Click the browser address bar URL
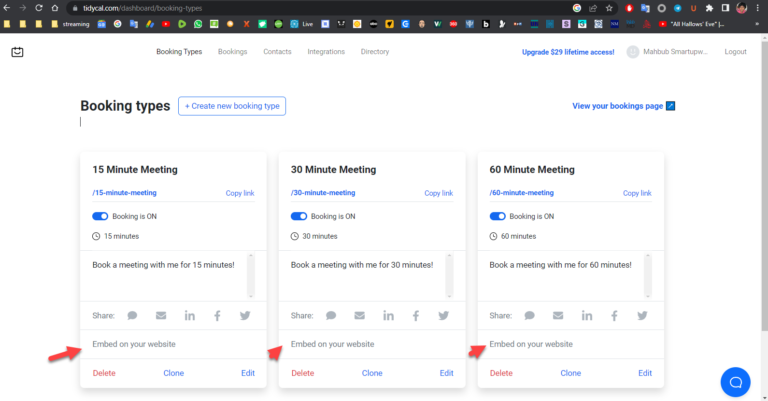This screenshot has height=401, width=768. [143, 8]
